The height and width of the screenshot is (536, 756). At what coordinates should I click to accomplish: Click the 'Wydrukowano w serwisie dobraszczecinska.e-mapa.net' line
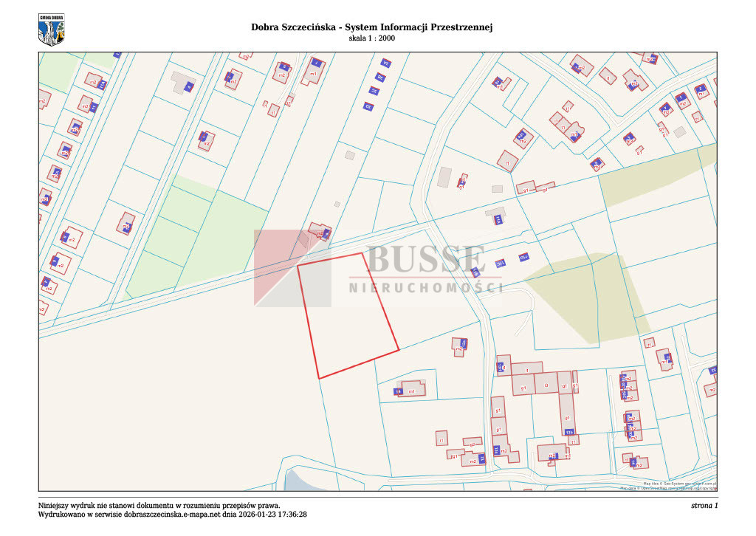[173, 515]
